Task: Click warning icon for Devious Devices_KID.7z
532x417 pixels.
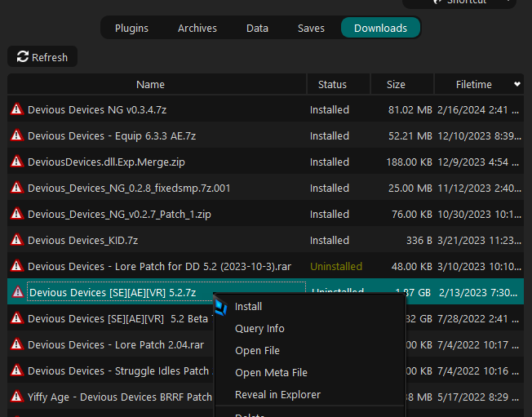Action: click(17, 240)
